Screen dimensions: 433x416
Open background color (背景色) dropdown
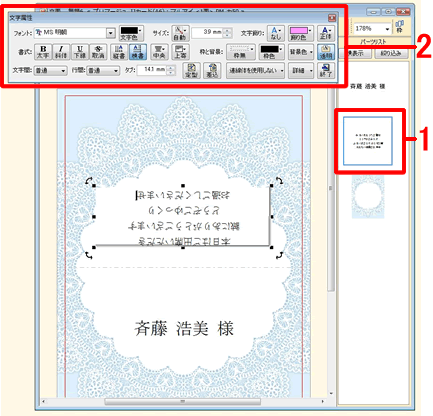click(x=301, y=52)
